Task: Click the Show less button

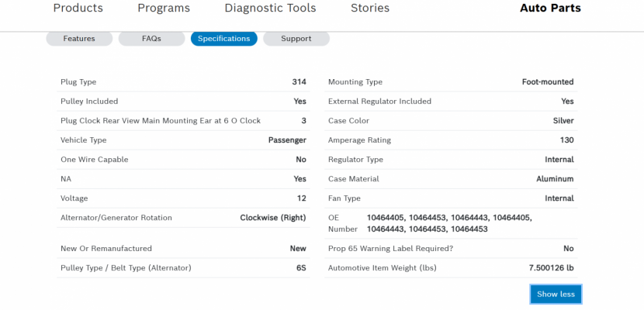Action: click(x=556, y=294)
